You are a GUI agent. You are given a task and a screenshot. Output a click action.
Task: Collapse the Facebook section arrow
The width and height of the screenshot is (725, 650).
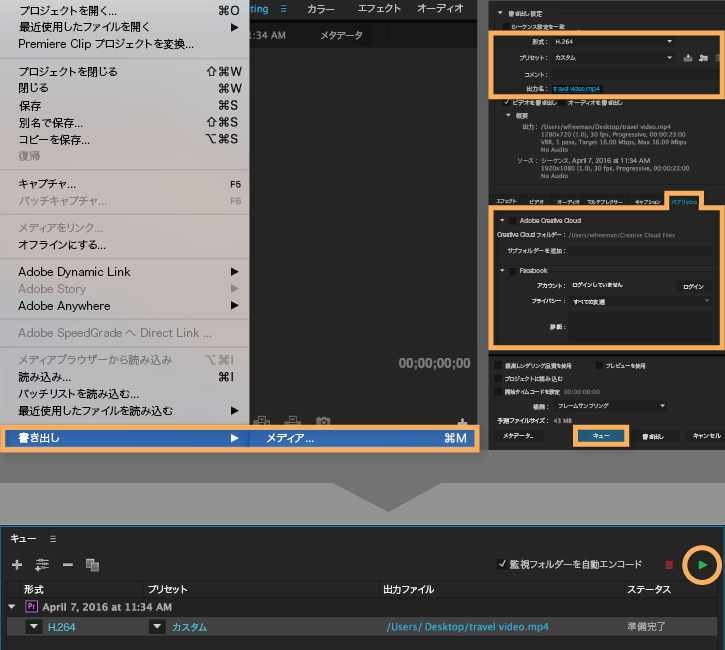click(502, 270)
